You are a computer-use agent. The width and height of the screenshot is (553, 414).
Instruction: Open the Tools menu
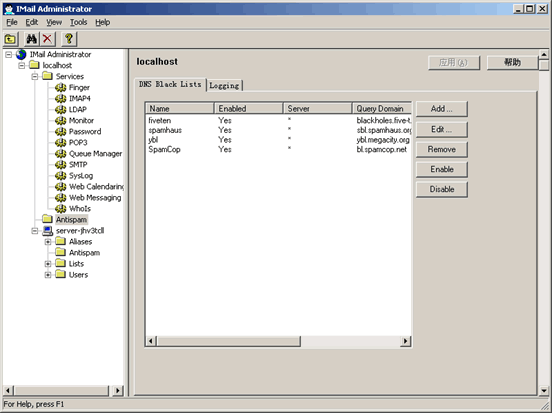click(x=78, y=22)
